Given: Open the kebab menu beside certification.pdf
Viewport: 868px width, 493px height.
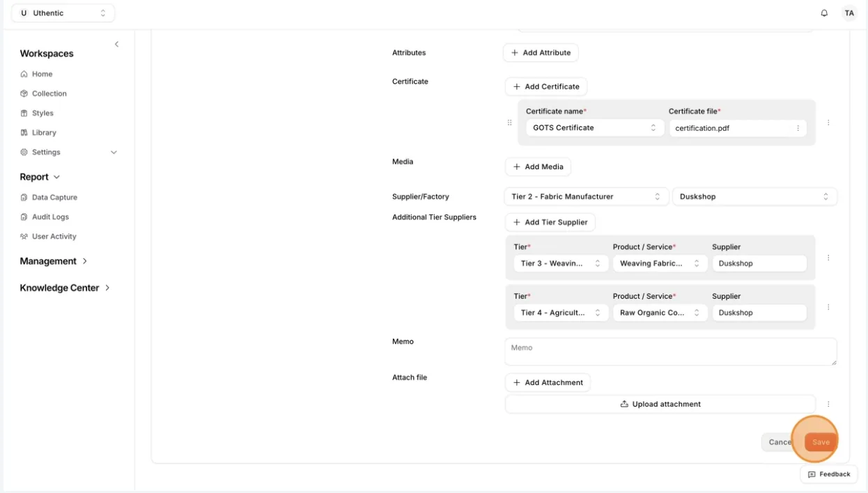Looking at the screenshot, I should click(x=798, y=128).
